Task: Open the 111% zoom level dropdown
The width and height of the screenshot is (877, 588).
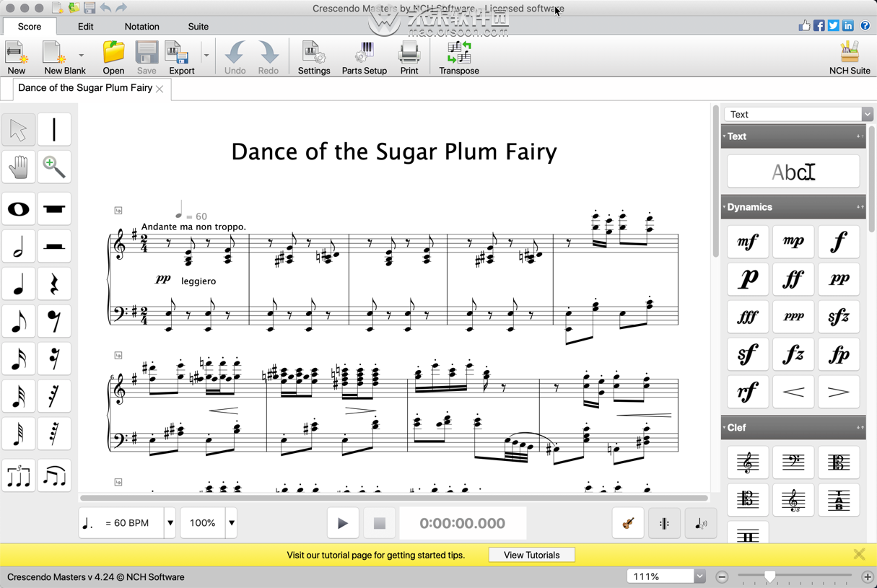Action: click(699, 576)
